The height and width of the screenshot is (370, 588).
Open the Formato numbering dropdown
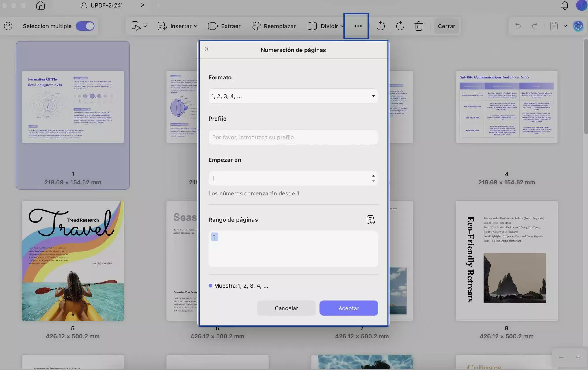[x=293, y=96]
